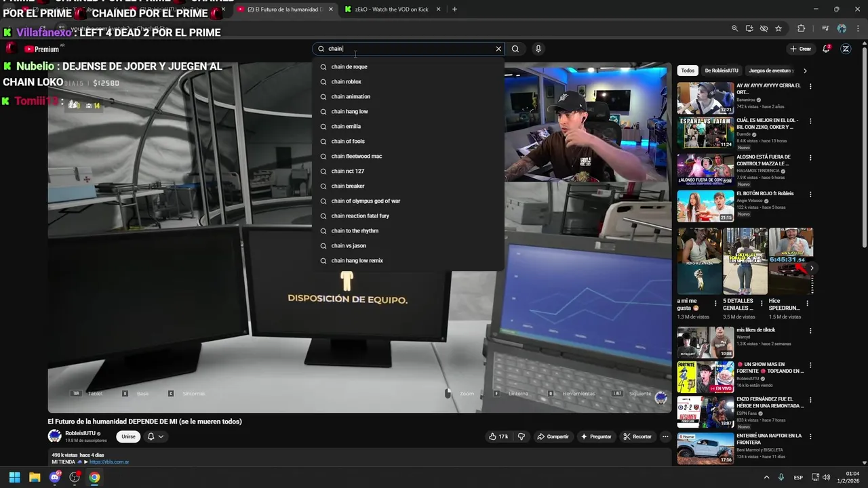This screenshot has height=488, width=868.
Task: Click the Chrome zoom magnifier icon
Action: click(x=734, y=28)
